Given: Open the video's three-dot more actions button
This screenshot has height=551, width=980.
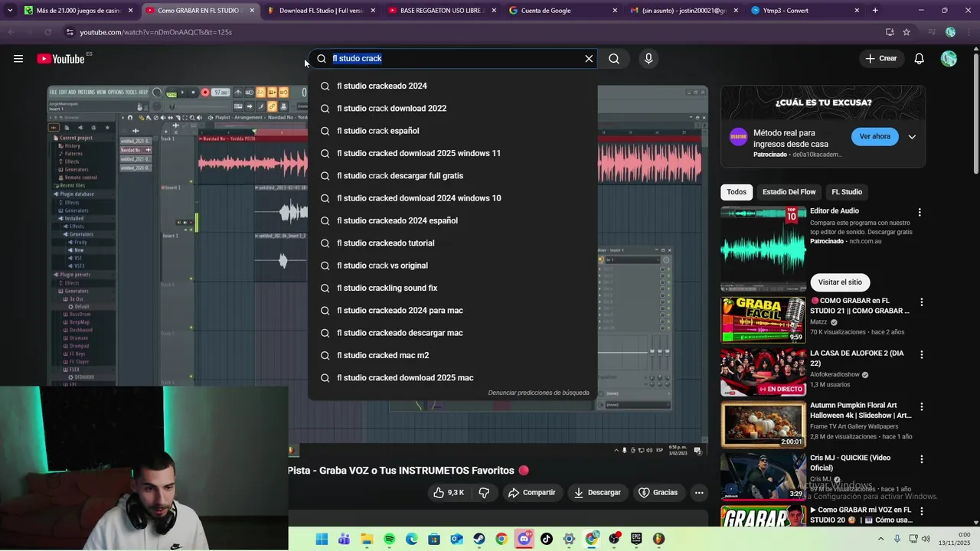Looking at the screenshot, I should click(x=699, y=493).
